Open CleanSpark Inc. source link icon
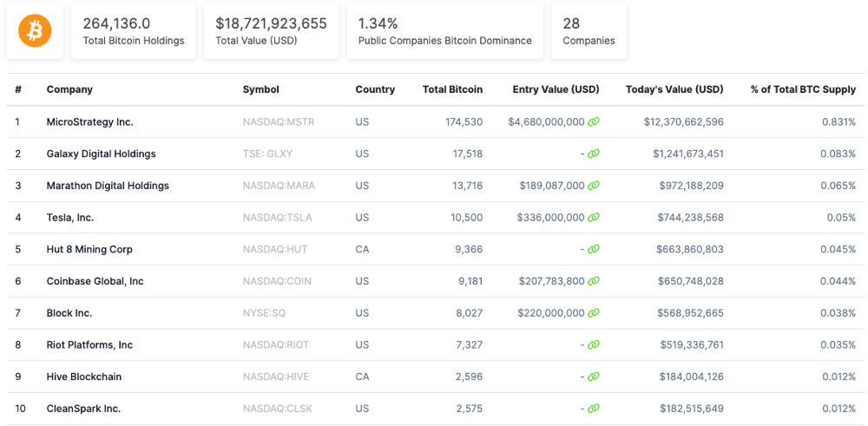The image size is (868, 426). [x=594, y=409]
